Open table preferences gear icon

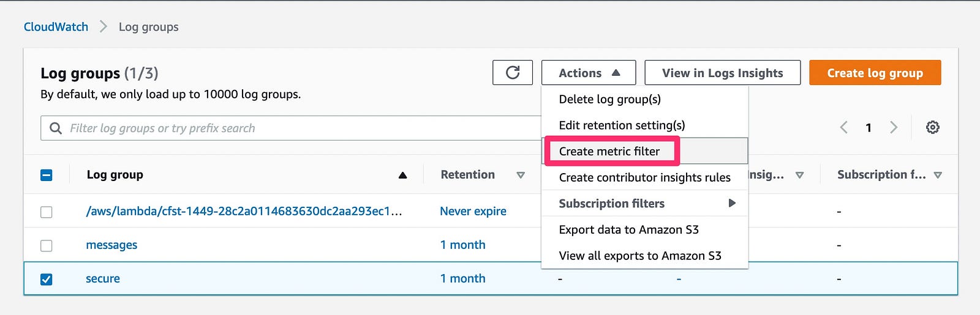[x=932, y=127]
